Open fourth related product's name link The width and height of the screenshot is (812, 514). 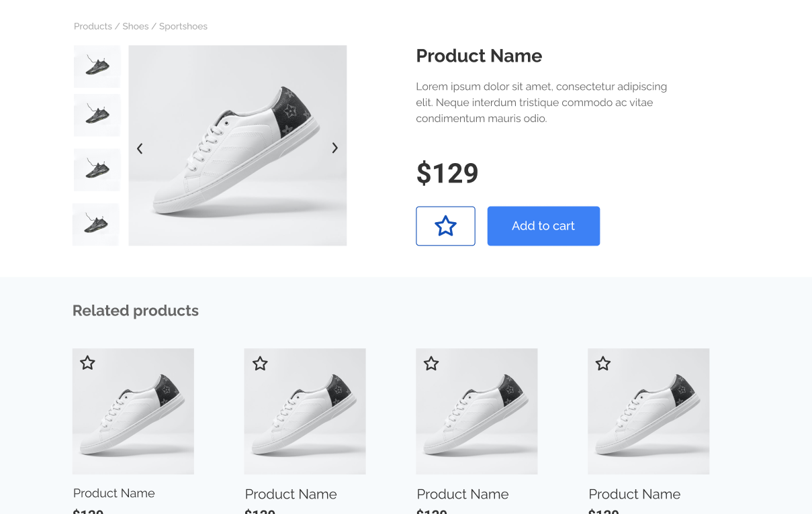635,495
